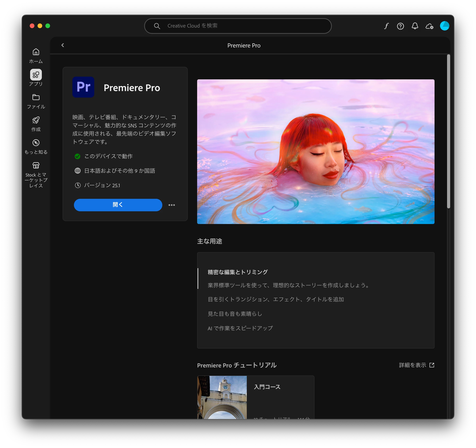Screen dimensions: 476x448
Task: Open Discover (もっと知る) compass icon
Action: coord(36,146)
